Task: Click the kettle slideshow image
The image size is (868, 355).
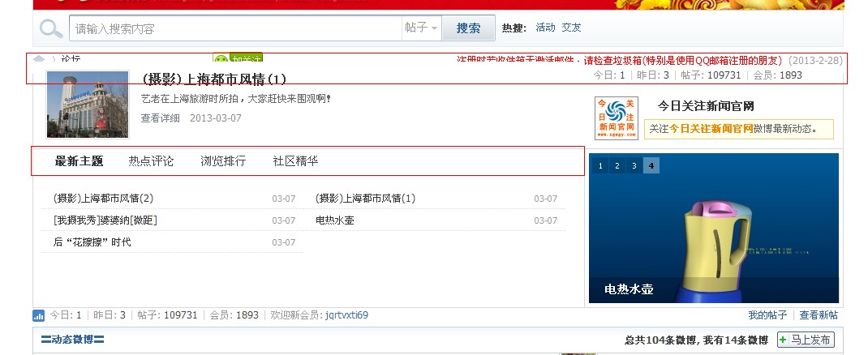Action: [x=714, y=228]
